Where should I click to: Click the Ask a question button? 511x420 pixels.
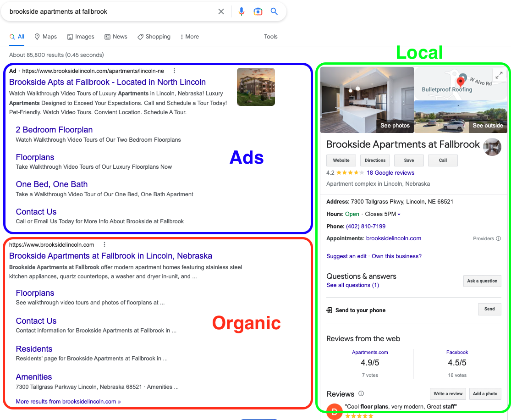click(x=482, y=281)
